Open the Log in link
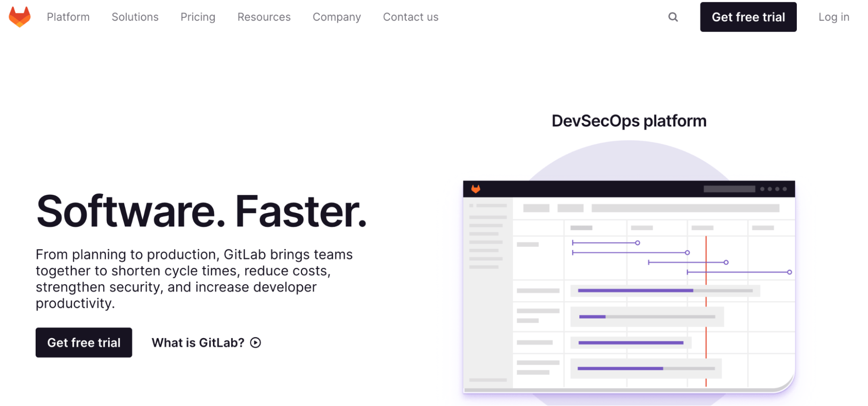The height and width of the screenshot is (406, 868). [833, 17]
